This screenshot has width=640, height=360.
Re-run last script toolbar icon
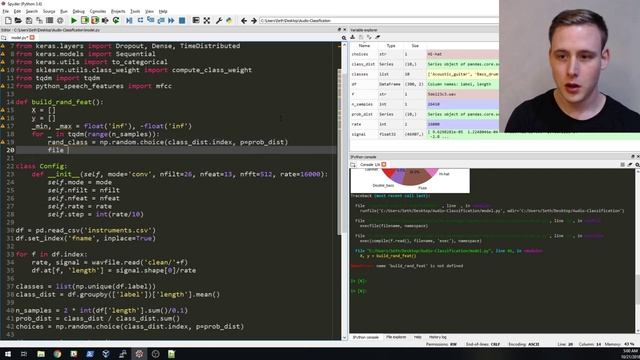tap(116, 20)
